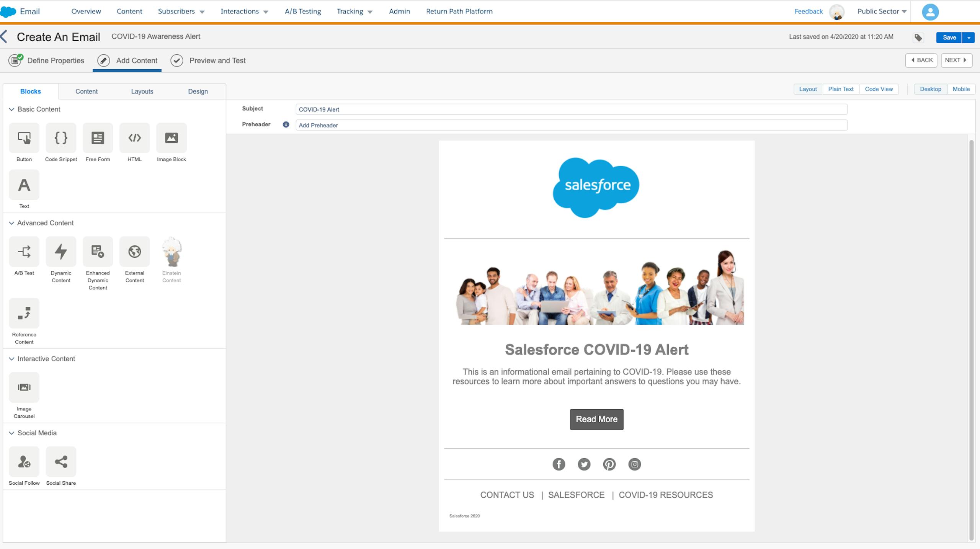Collapse the Basic Content section
Image resolution: width=980 pixels, height=549 pixels.
[x=11, y=109]
